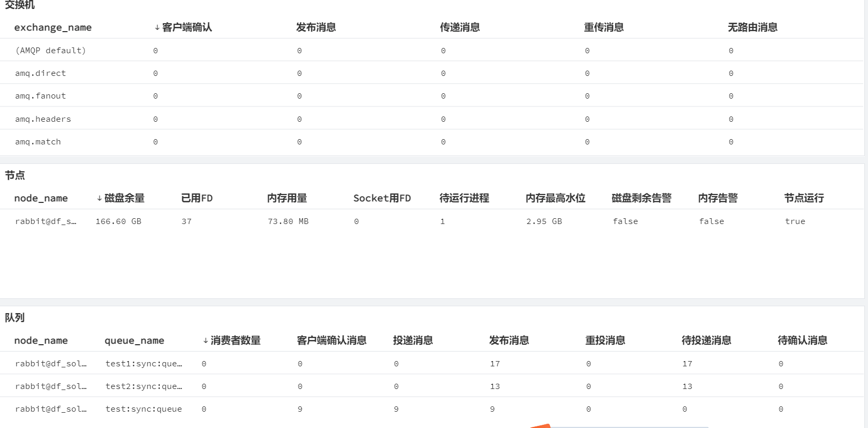Click the sort arrow beside 客户端确认
Viewport: 868px width, 428px height.
click(x=157, y=27)
